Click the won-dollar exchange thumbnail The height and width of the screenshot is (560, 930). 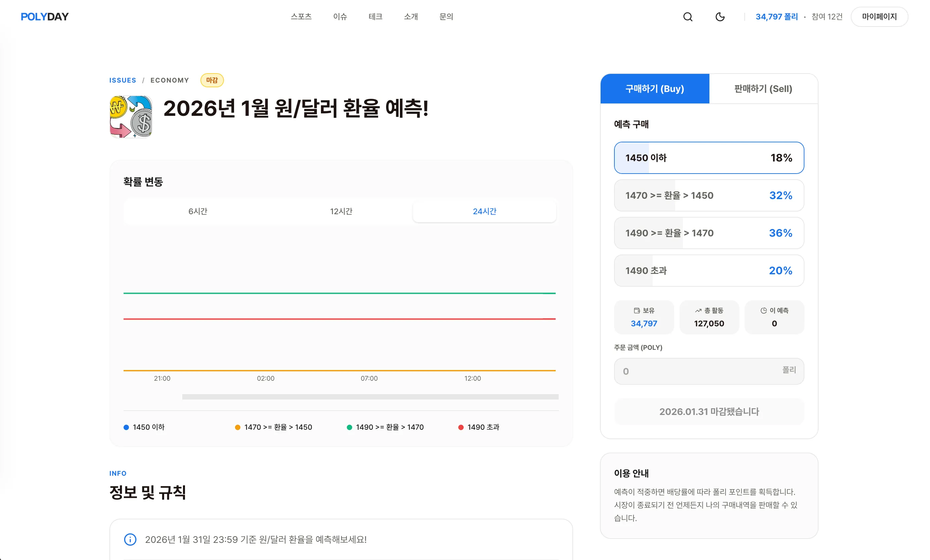pyautogui.click(x=131, y=116)
